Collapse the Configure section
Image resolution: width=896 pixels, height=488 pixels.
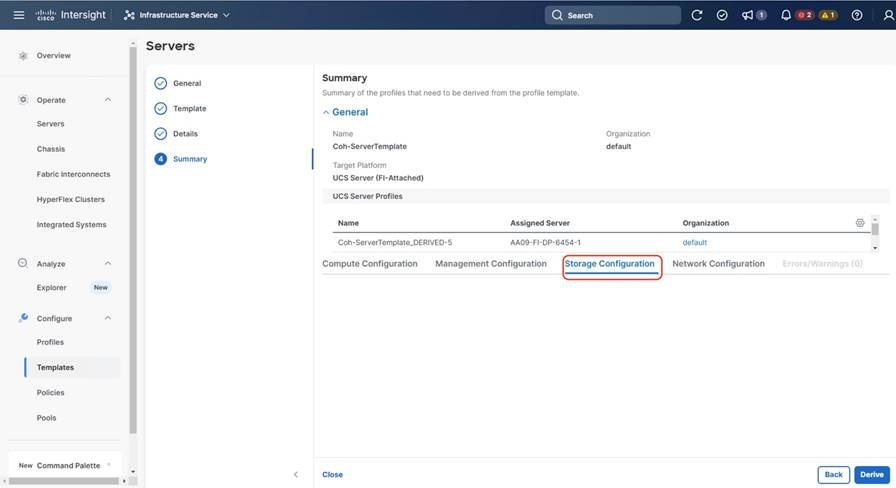(107, 318)
